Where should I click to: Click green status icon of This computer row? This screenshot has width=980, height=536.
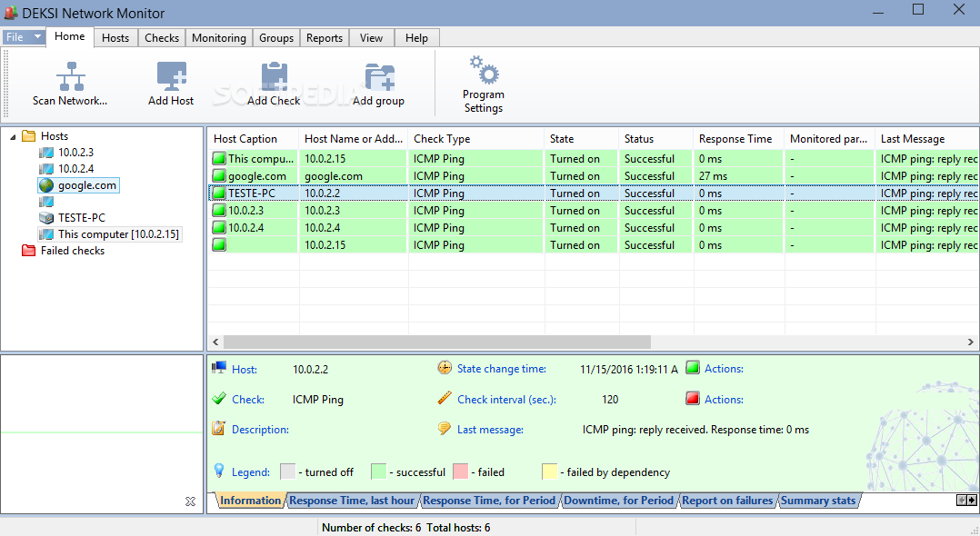219,159
